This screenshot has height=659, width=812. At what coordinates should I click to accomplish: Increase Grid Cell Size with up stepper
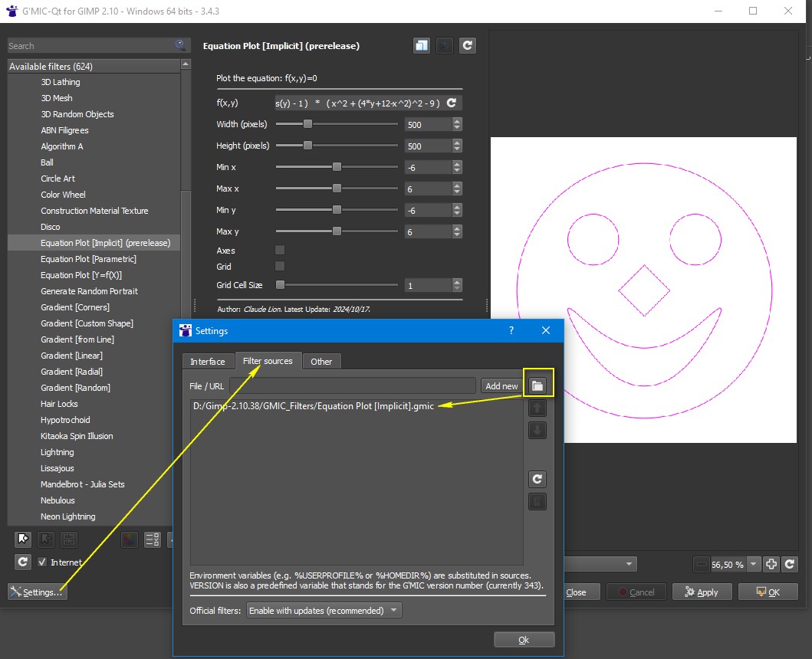[457, 282]
